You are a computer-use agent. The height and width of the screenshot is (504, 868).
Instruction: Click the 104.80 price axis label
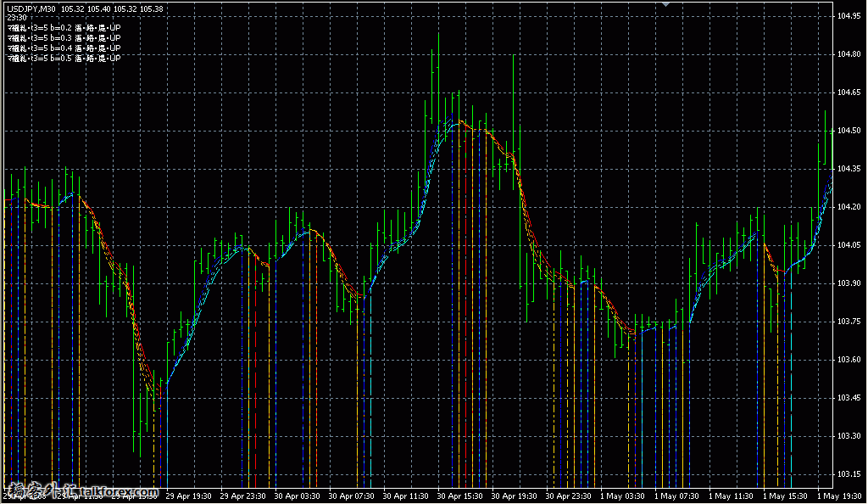pyautogui.click(x=849, y=54)
